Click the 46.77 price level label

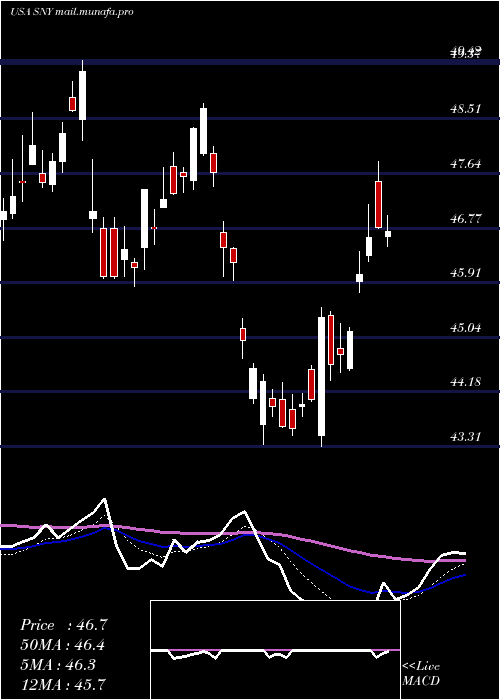466,219
